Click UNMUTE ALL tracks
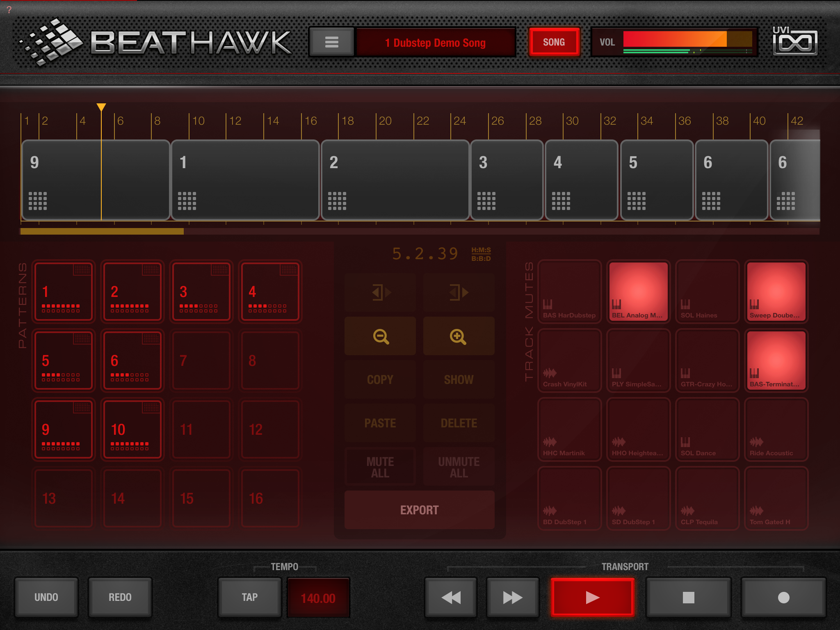 [x=459, y=467]
